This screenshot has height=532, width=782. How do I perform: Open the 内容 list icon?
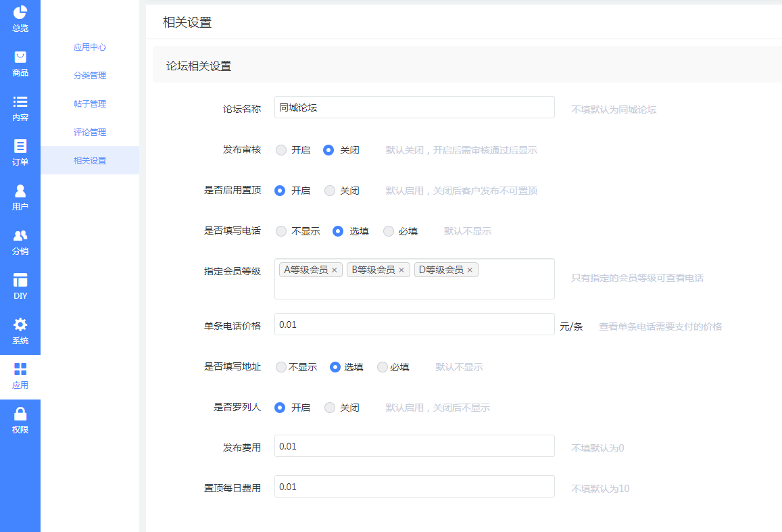20,101
